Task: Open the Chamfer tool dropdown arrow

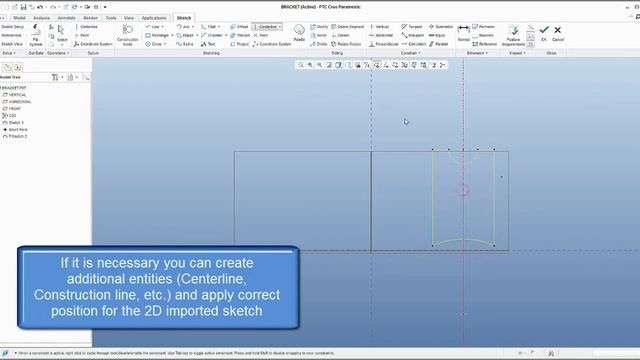Action: (226, 36)
